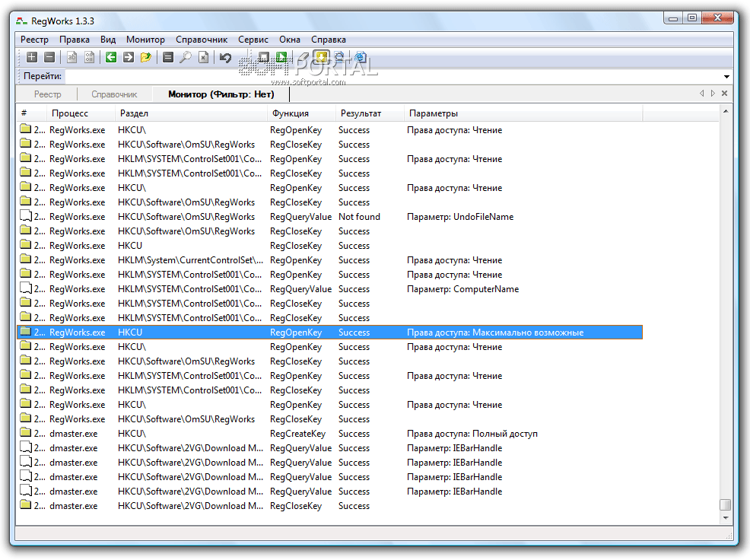Click the scrollbar down arrow
Screen dimensions: 750x560
point(726,518)
